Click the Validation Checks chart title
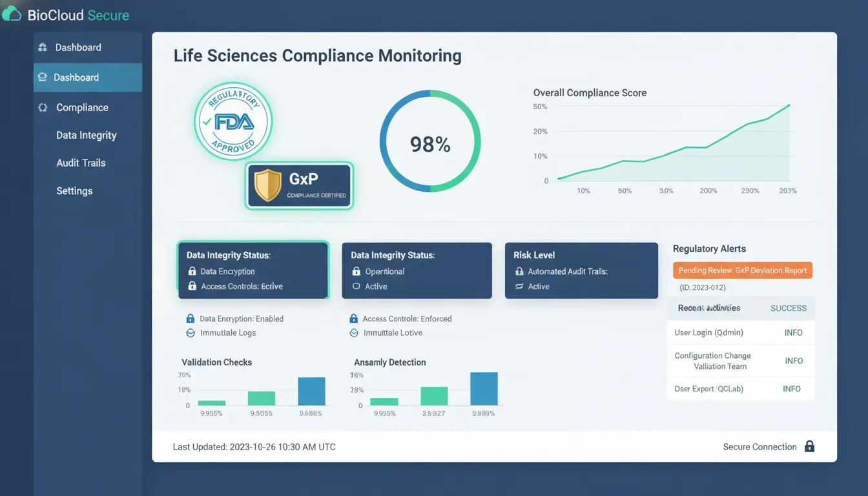This screenshot has width=868, height=496. coord(216,362)
